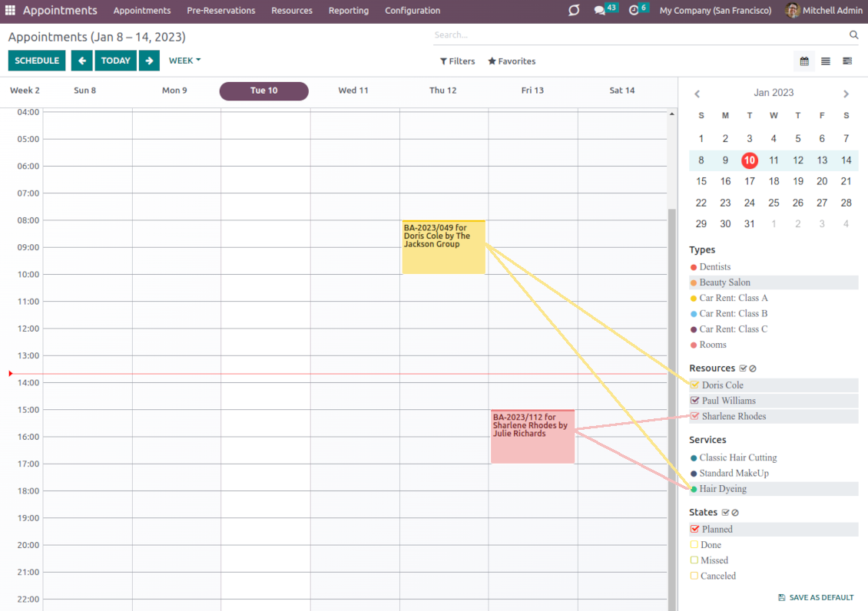Viewport: 868px width, 611px height.
Task: Toggle the Planned state checkbox
Action: tap(695, 530)
